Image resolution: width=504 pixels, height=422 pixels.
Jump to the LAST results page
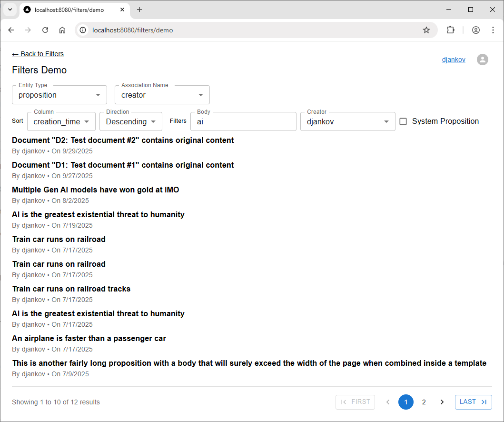pyautogui.click(x=473, y=402)
